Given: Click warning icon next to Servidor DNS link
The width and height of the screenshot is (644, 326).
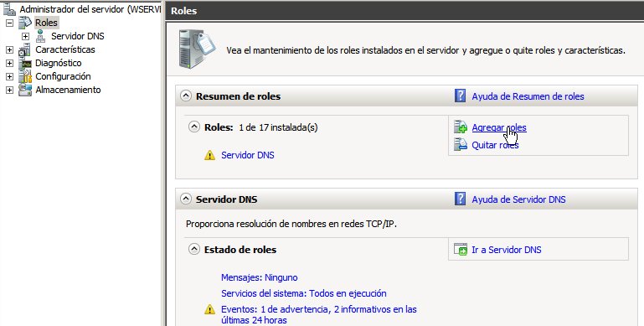Looking at the screenshot, I should [209, 155].
